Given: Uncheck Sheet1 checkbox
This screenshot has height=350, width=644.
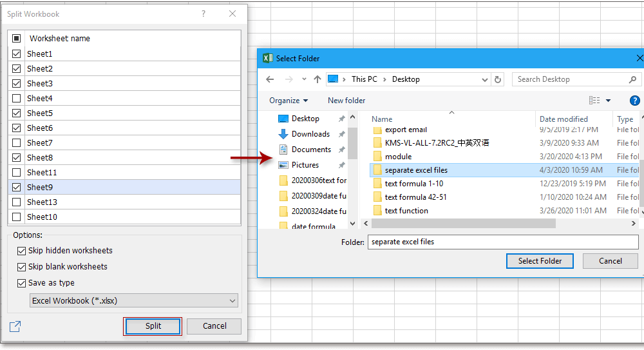Looking at the screenshot, I should click(17, 53).
